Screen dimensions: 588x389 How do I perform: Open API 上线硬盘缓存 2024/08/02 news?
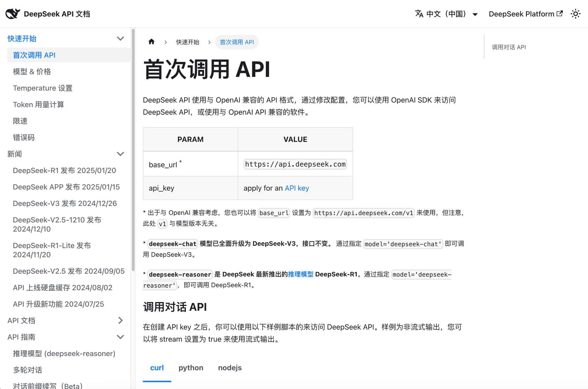(62, 288)
